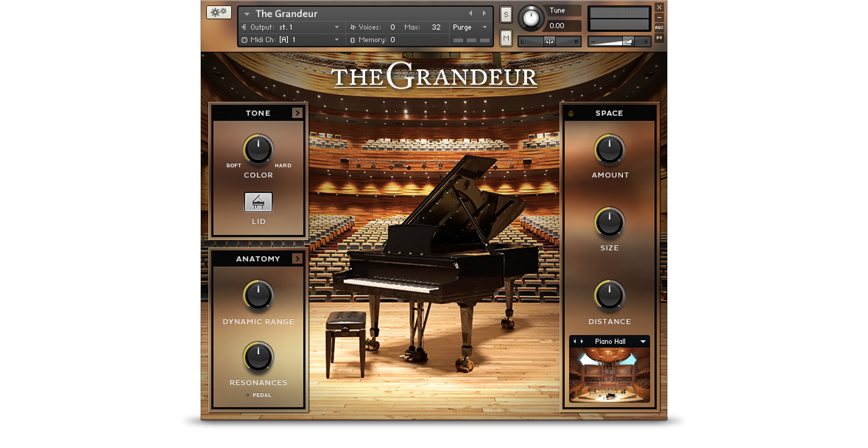Image resolution: width=868 pixels, height=448 pixels.
Task: Toggle the Pedal resonance LED
Action: click(248, 395)
